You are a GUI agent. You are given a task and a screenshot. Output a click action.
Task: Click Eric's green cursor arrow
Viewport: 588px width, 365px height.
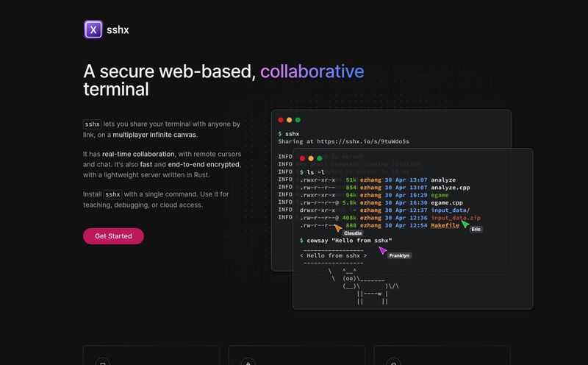[x=465, y=224]
